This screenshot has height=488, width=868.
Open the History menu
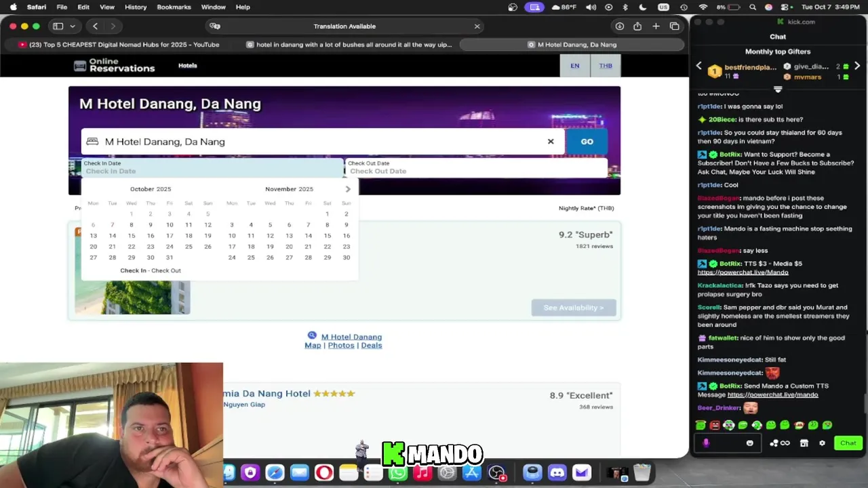coord(136,7)
